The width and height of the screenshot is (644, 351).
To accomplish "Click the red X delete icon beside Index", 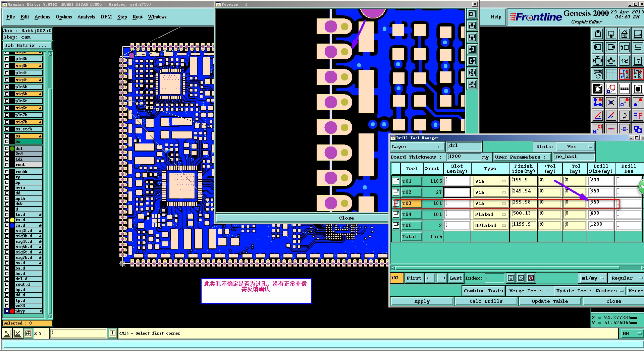I will pos(531,278).
